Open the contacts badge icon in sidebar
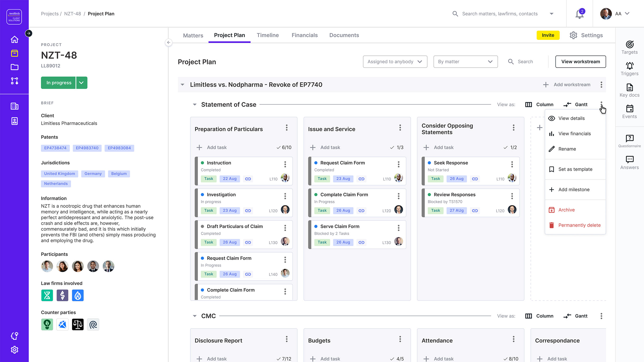 point(15,121)
